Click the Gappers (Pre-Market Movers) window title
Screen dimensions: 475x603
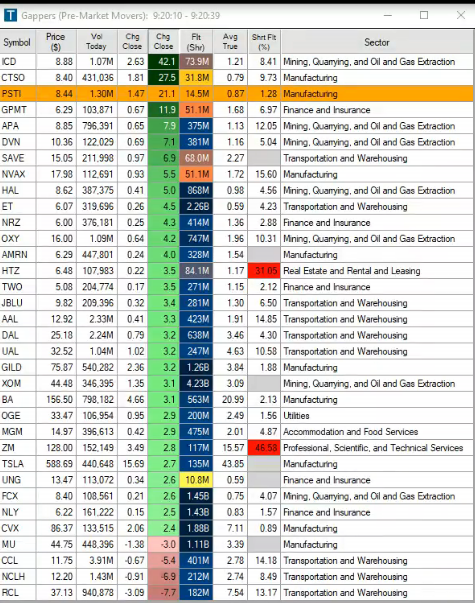85,16
